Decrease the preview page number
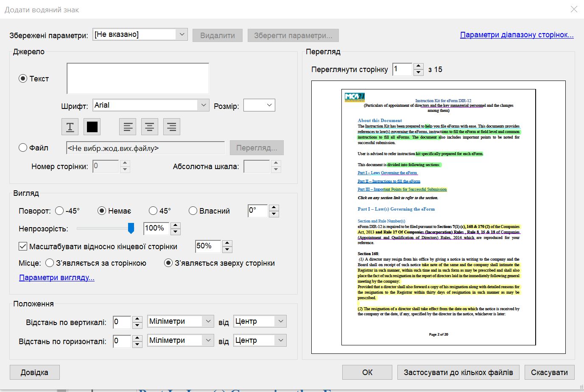The width and height of the screenshot is (584, 392). click(x=419, y=72)
